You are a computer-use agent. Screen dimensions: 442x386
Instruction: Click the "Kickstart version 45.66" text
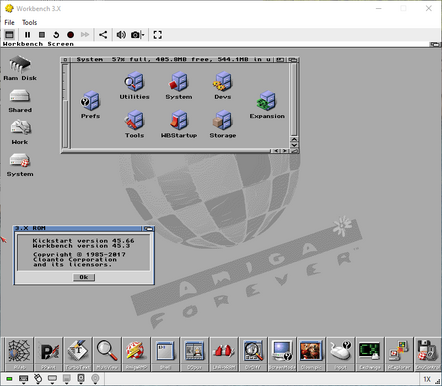click(83, 240)
